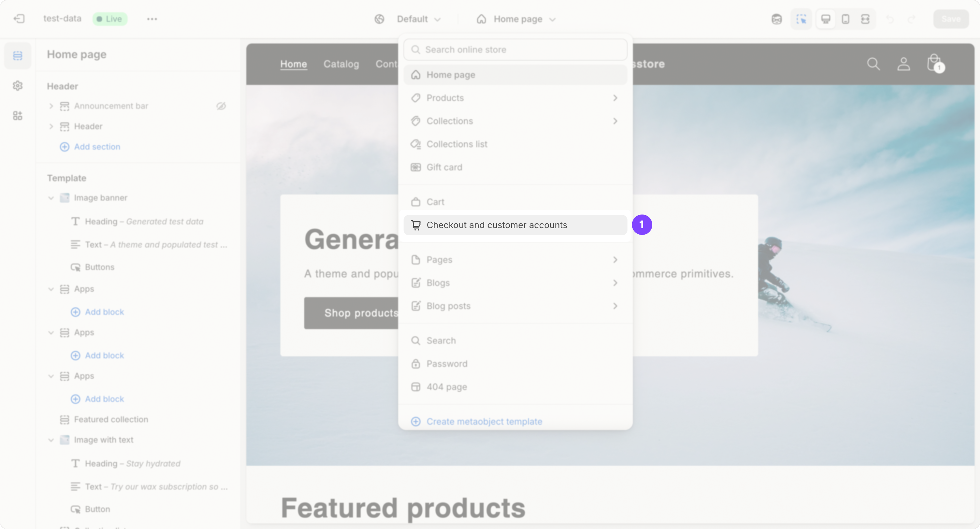Open the Home page template dropdown

pos(516,19)
